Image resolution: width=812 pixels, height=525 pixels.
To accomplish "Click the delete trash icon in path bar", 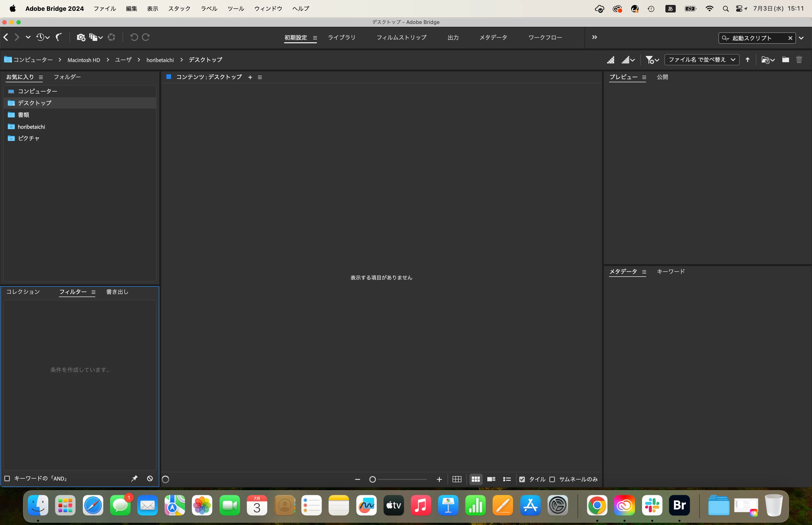I will pos(799,60).
